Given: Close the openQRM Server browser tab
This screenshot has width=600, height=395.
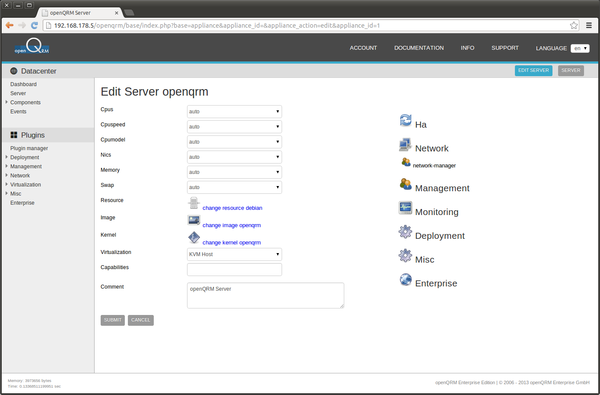Looking at the screenshot, I should tap(117, 13).
